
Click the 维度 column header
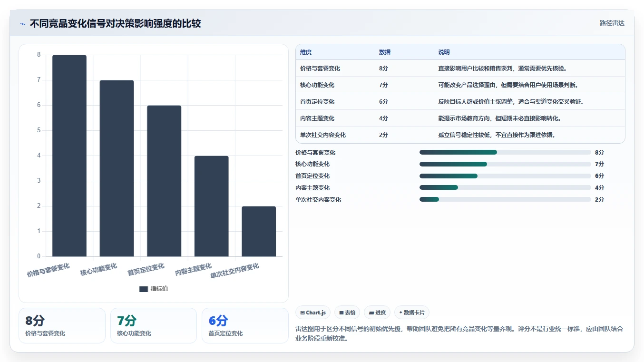click(x=306, y=52)
